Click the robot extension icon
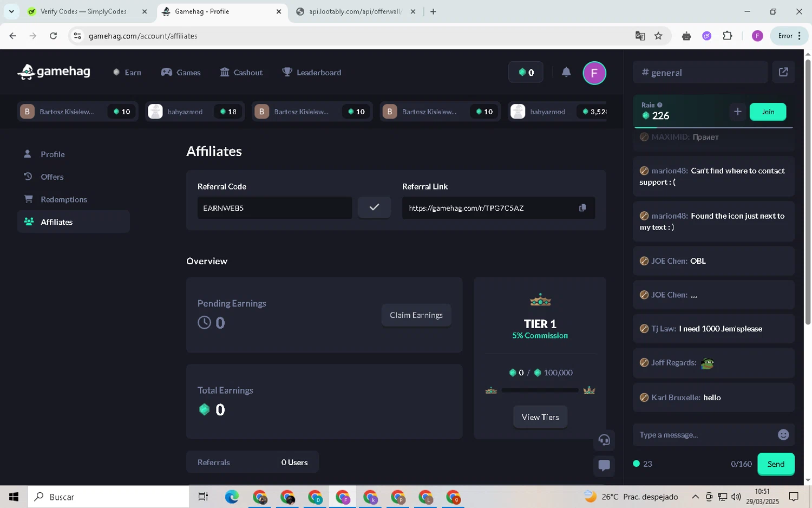 (x=686, y=36)
